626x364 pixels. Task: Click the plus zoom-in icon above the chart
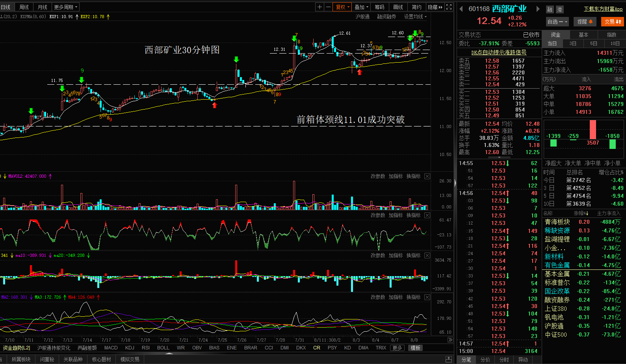(320, 7)
